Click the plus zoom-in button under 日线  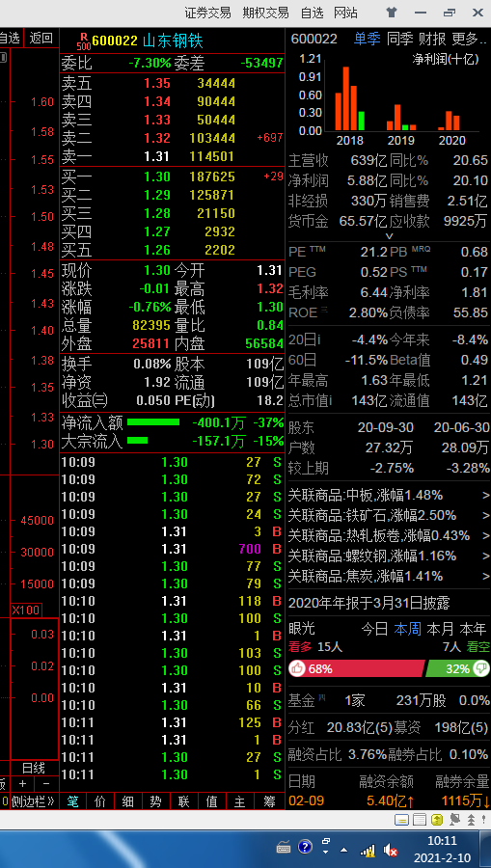23,784
